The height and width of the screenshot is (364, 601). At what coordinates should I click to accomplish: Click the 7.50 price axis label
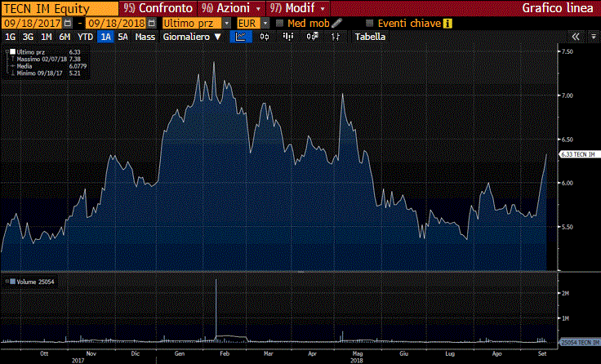pos(568,51)
